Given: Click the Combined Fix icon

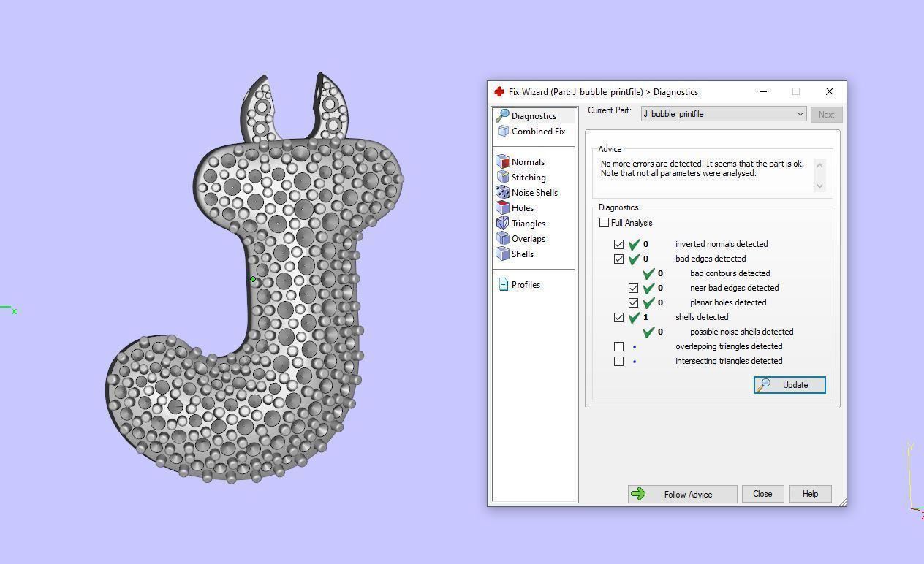Looking at the screenshot, I should point(503,132).
